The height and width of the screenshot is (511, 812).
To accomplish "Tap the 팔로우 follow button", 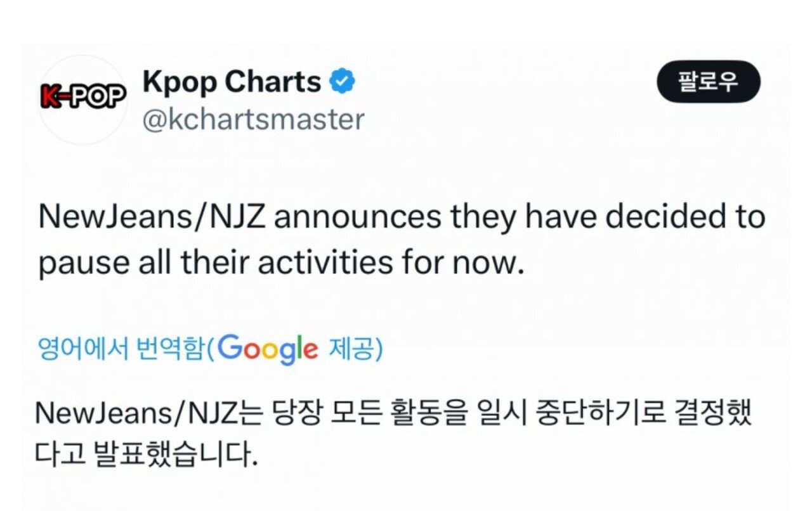I will click(708, 81).
